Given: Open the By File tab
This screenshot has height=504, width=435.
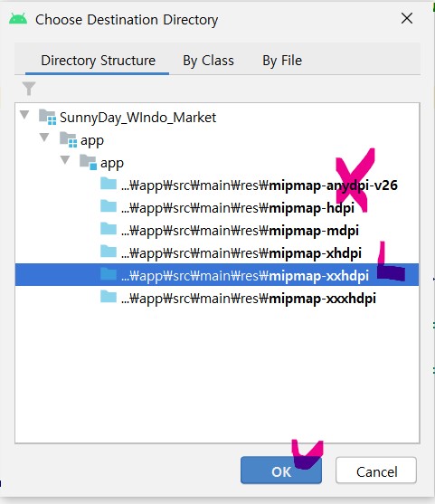Looking at the screenshot, I should coord(282,61).
